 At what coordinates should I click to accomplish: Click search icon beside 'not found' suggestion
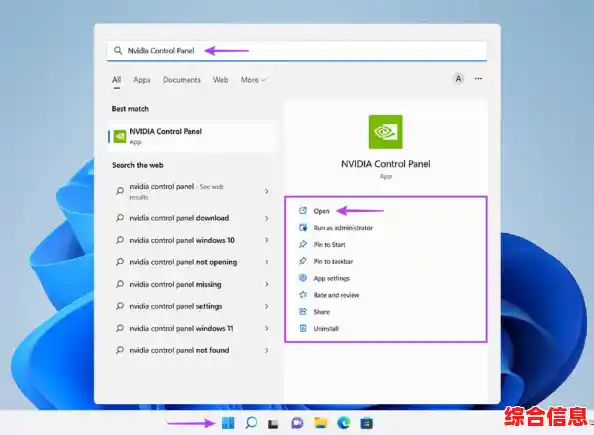[x=120, y=350]
